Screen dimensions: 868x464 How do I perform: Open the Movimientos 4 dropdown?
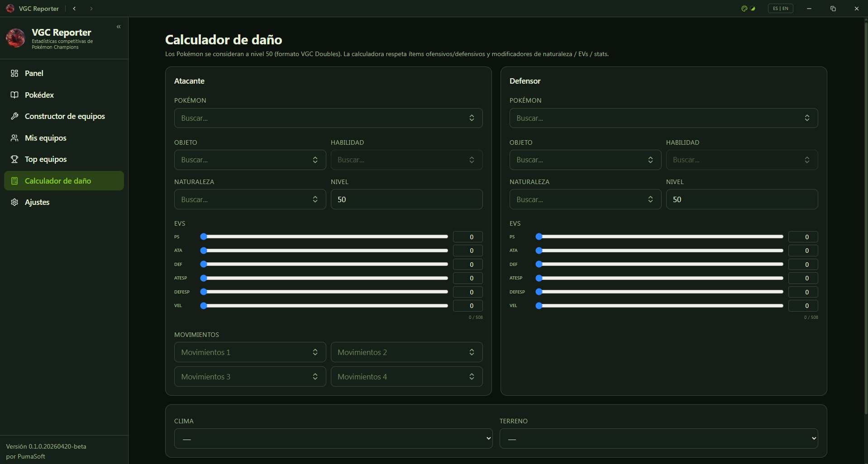point(406,377)
